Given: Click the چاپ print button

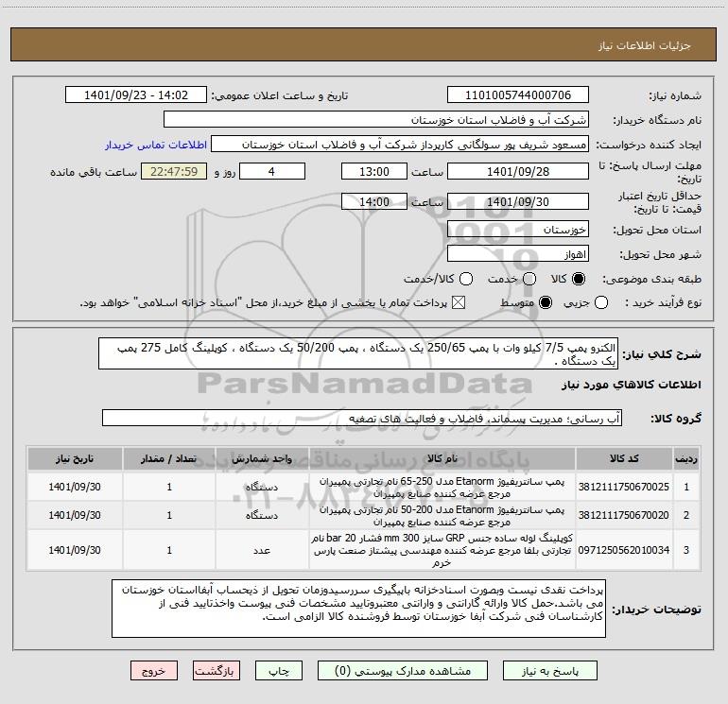Looking at the screenshot, I should (279, 671).
